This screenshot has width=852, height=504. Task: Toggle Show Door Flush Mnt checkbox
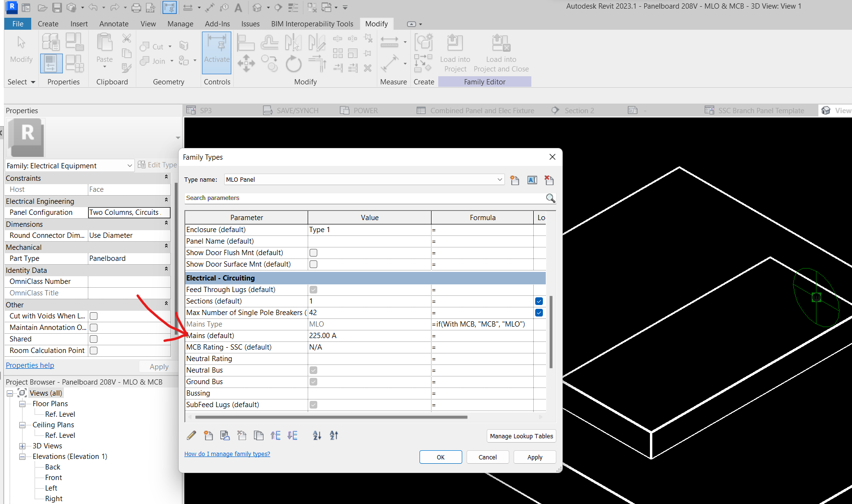tap(313, 253)
